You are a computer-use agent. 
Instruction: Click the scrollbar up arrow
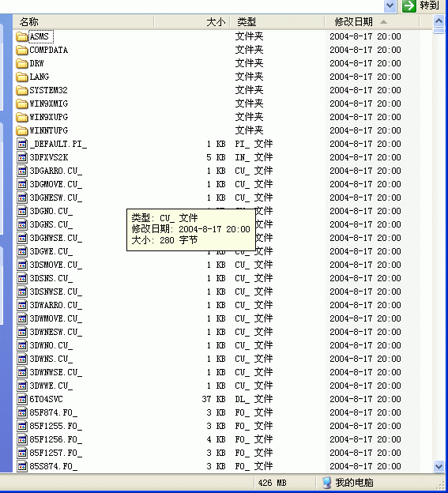(439, 21)
